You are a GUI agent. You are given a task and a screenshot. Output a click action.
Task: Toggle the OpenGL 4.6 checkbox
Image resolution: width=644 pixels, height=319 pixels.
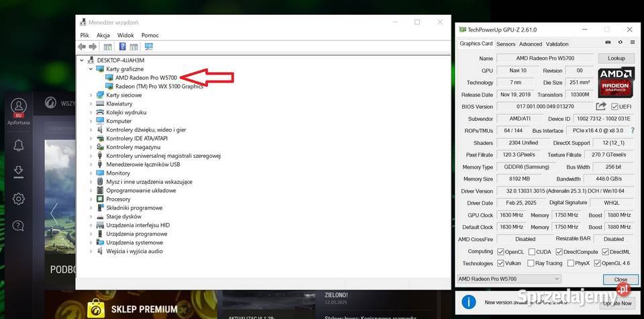(597, 263)
